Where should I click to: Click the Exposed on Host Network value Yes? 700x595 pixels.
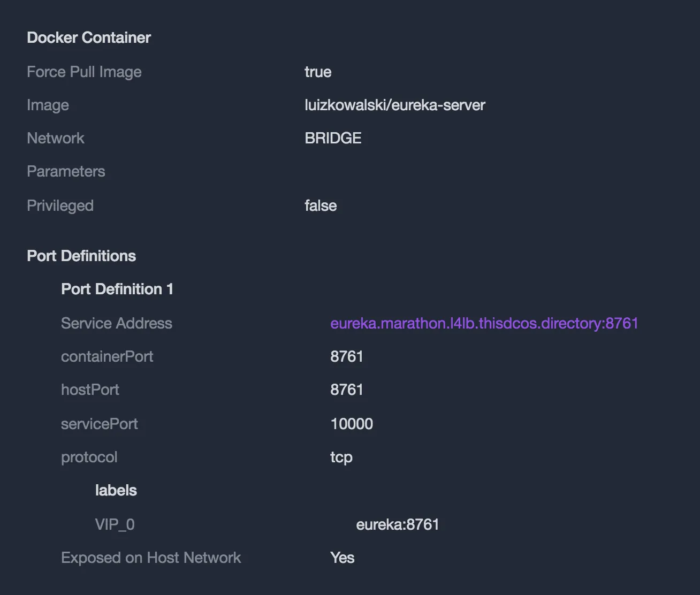point(343,558)
